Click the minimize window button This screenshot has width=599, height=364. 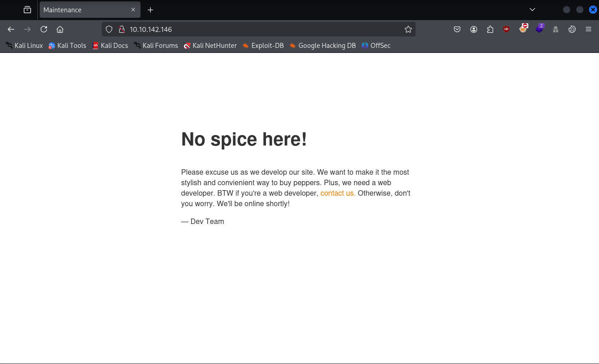click(x=567, y=10)
